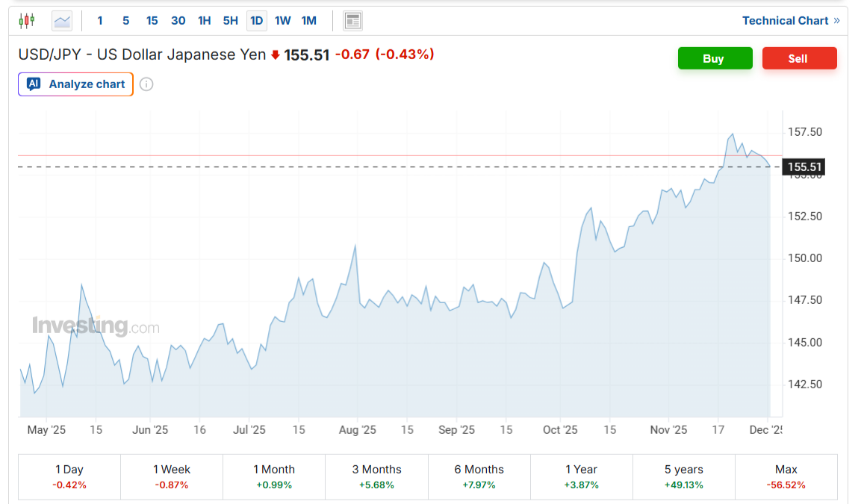Toggle the 1D daily timeframe
Screen dimensions: 864x504
(256, 20)
